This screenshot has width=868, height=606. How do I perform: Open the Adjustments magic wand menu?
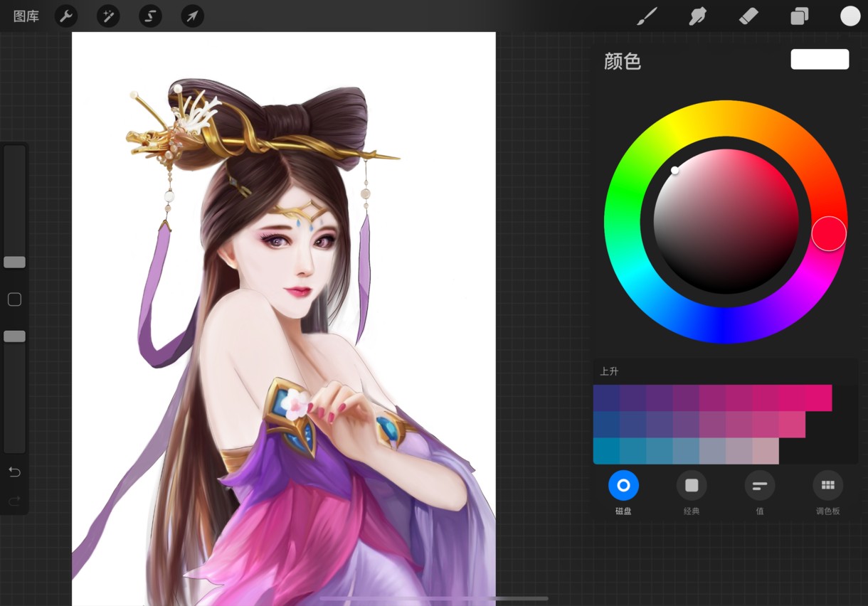click(108, 16)
